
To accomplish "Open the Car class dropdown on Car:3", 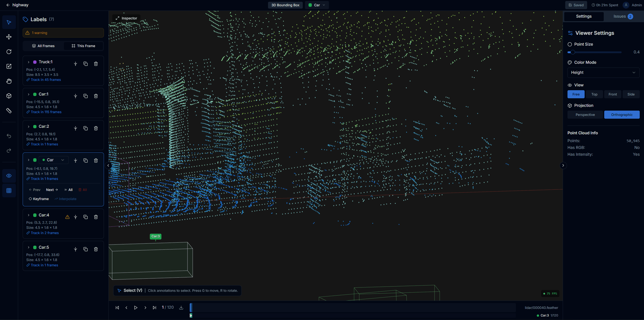I will pyautogui.click(x=53, y=160).
